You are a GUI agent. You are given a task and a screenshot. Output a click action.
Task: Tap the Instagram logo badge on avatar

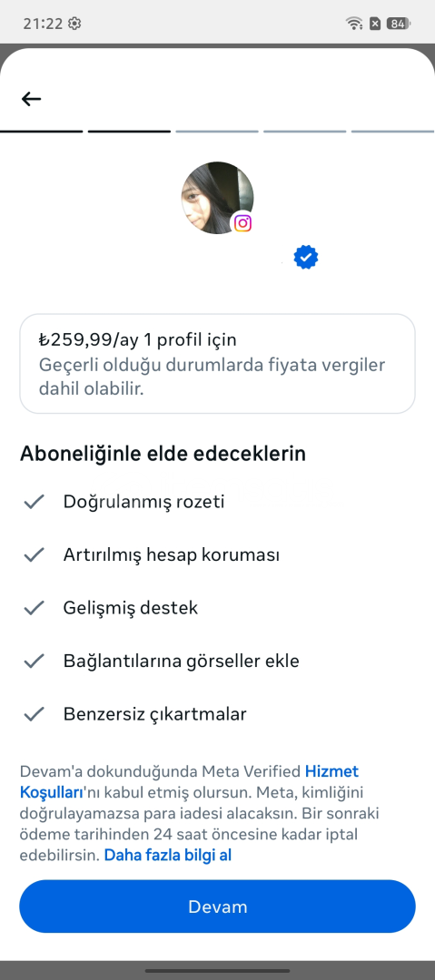(x=242, y=223)
